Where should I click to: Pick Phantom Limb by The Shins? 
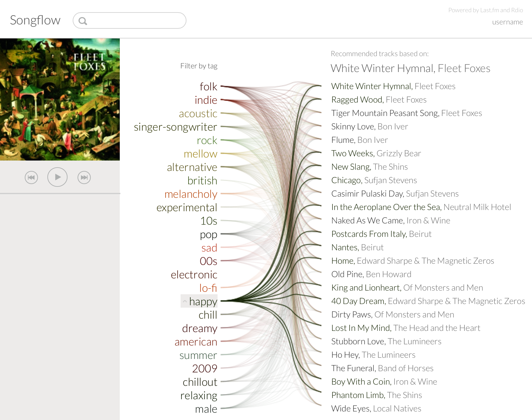(x=377, y=395)
